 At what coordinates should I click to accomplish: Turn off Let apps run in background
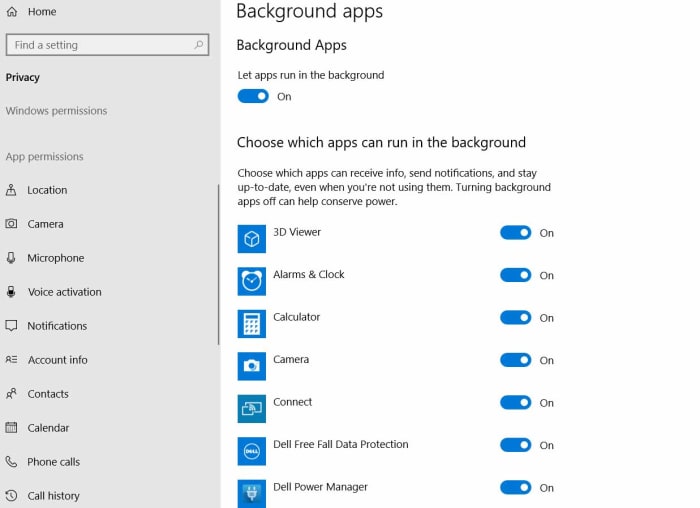click(x=254, y=96)
